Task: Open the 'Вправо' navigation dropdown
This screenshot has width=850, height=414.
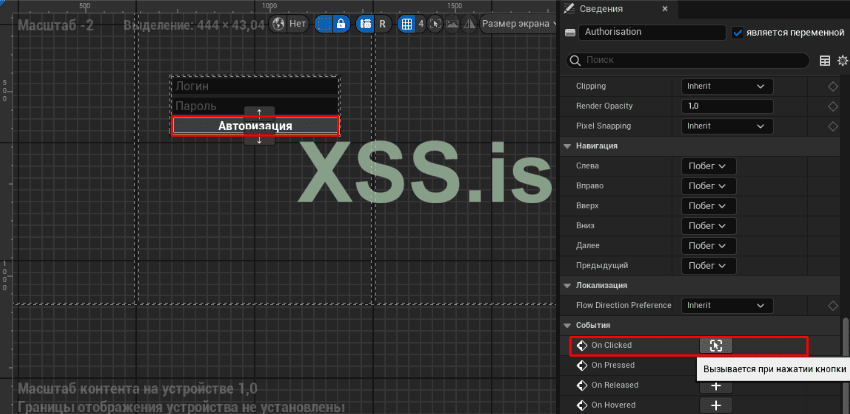Action: 709,186
